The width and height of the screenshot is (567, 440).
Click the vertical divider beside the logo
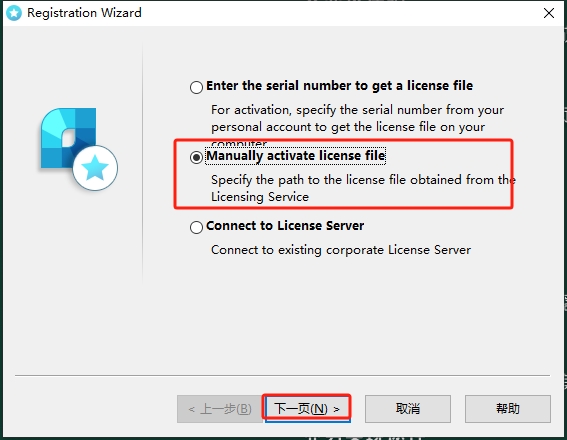pos(142,163)
